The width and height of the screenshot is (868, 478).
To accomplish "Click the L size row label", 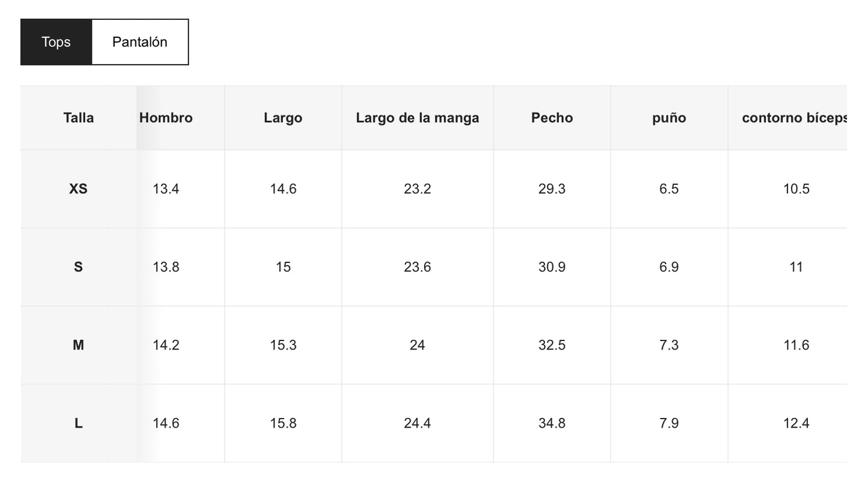I will pyautogui.click(x=79, y=423).
